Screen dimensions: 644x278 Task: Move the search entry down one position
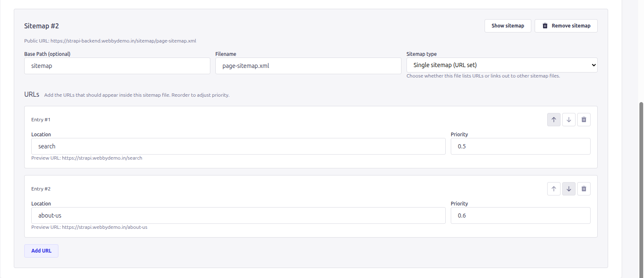pyautogui.click(x=568, y=120)
